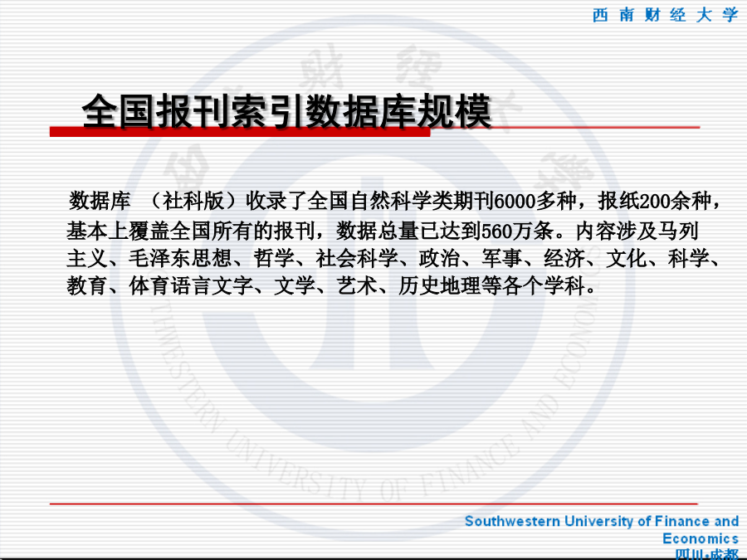The image size is (747, 560).
Task: Click the body line starting with 数据库（社科版）收录了
Action: [x=394, y=201]
